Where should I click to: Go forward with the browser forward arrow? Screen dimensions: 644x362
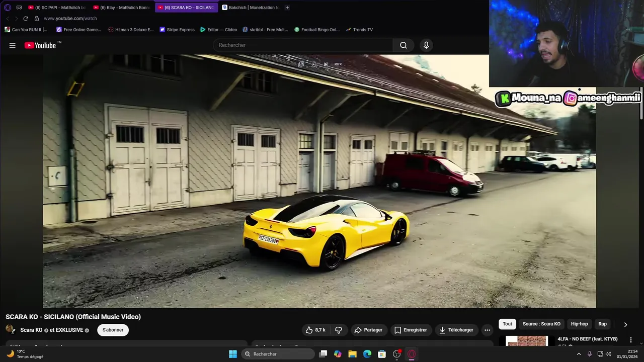point(16,19)
